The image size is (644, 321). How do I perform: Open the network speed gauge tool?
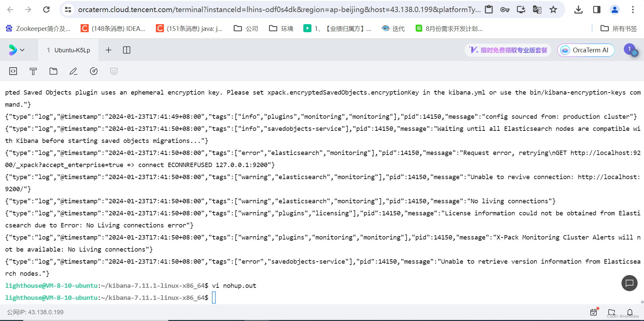[93, 71]
